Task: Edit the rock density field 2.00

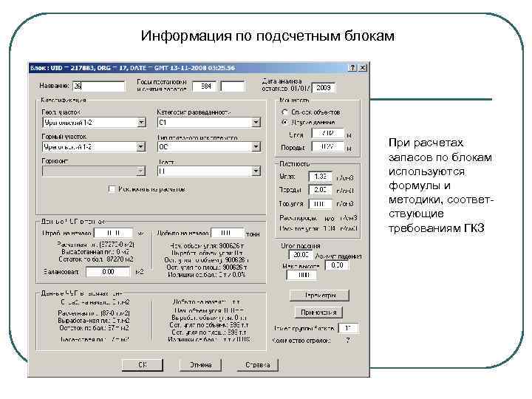Action: [x=320, y=190]
